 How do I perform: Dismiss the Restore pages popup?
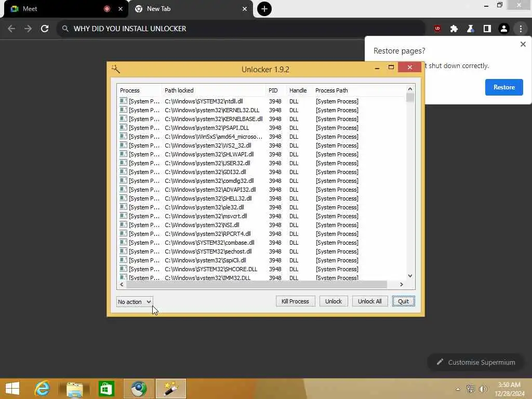tap(523, 44)
